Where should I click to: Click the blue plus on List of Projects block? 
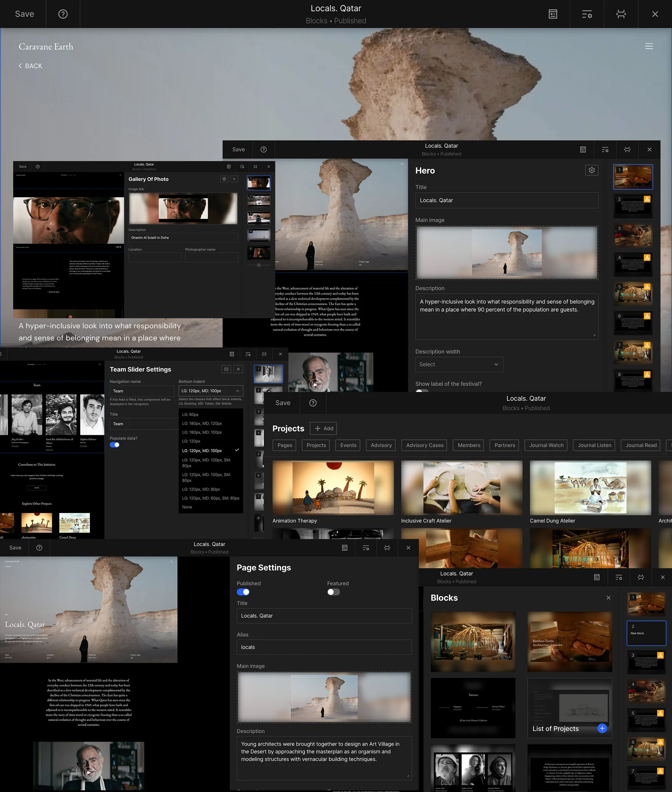[x=602, y=729]
